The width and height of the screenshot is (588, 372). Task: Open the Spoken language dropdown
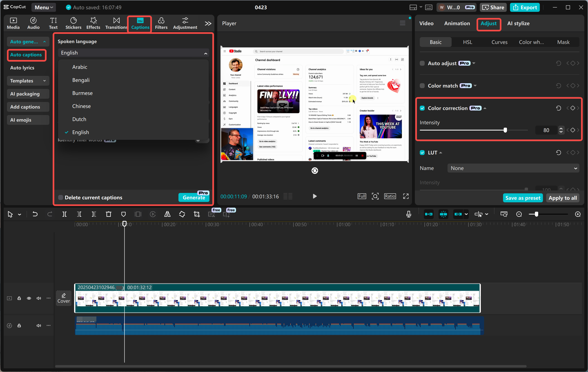[133, 53]
